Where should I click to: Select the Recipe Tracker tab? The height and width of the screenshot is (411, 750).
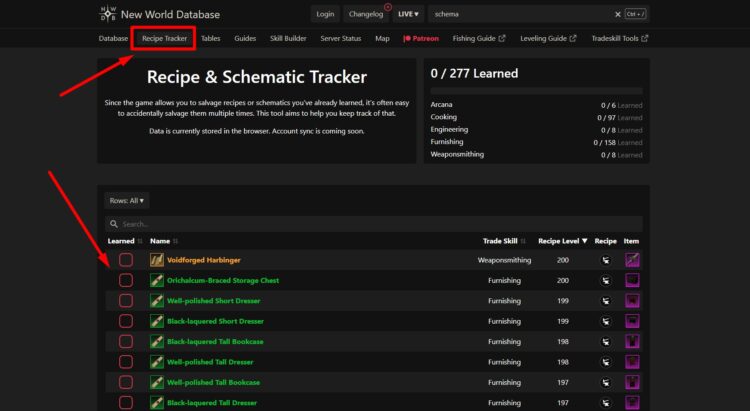click(164, 38)
